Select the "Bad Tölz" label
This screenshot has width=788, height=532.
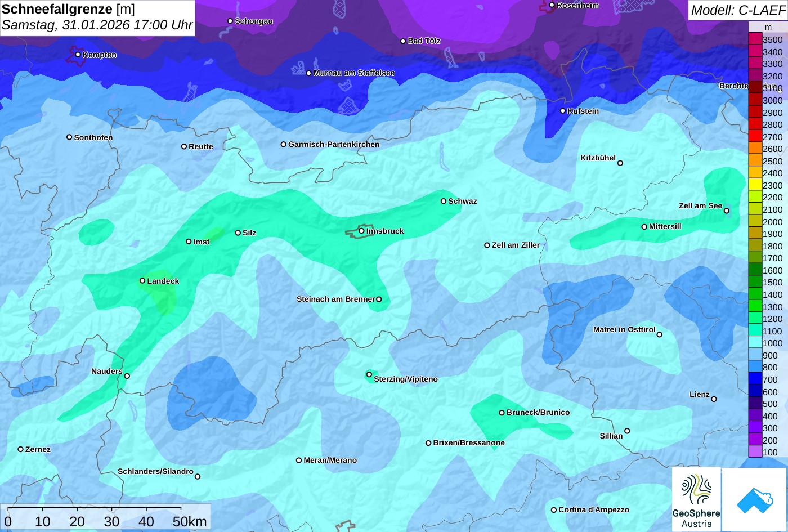click(424, 41)
